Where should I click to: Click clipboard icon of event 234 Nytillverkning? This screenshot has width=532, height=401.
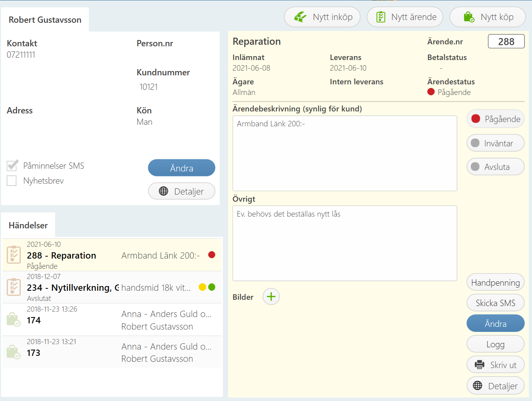[x=14, y=287]
